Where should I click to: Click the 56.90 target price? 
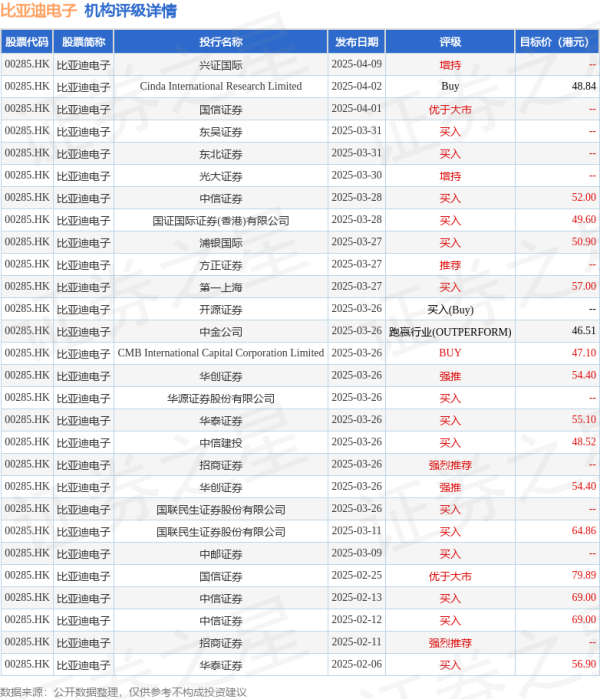click(x=584, y=664)
